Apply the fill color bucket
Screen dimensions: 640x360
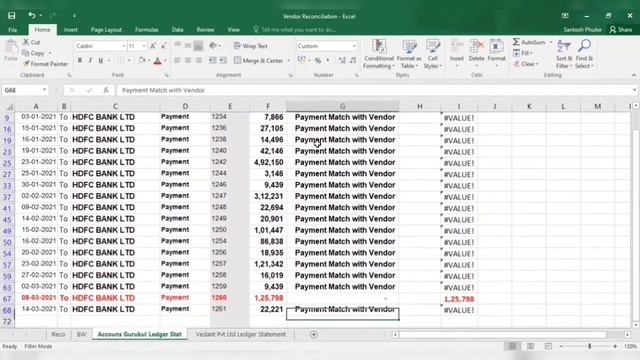click(142, 60)
